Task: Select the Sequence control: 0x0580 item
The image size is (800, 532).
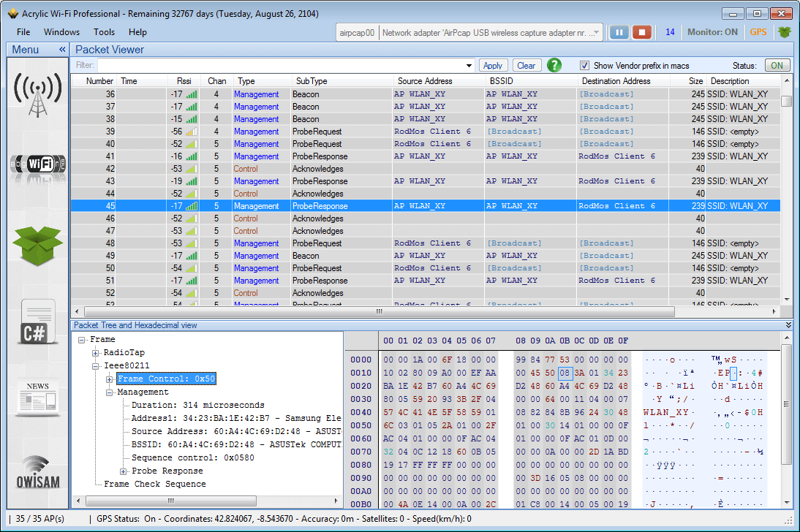Action: (193, 458)
